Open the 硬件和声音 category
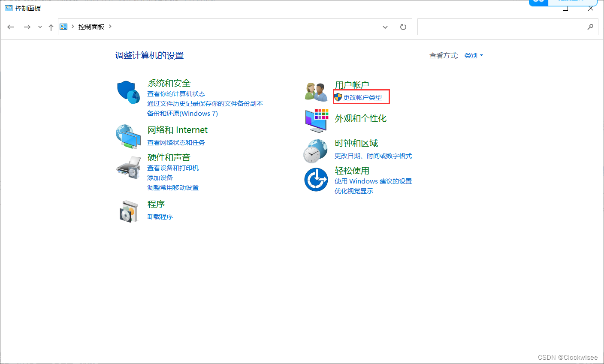The width and height of the screenshot is (604, 364). click(169, 157)
